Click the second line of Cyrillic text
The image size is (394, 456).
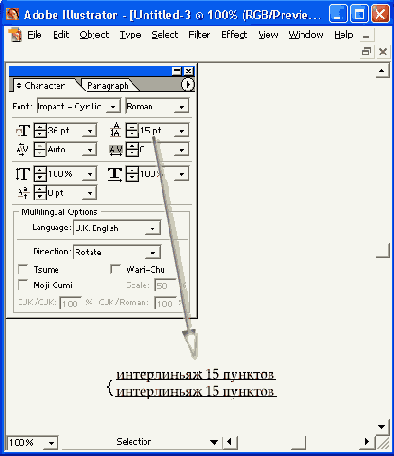click(x=196, y=391)
